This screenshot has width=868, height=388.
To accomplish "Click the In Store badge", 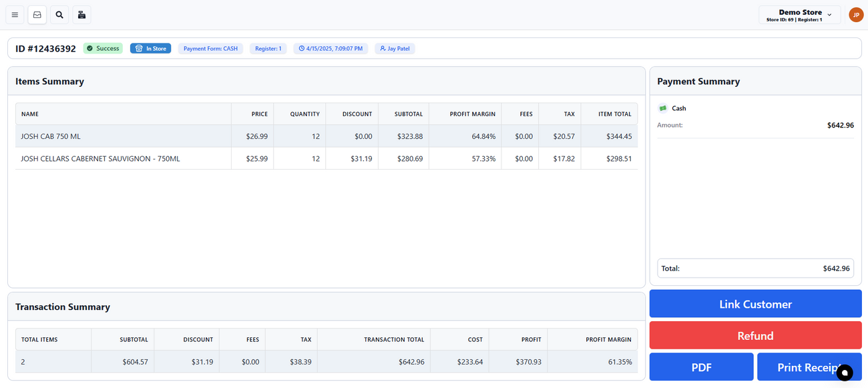I will point(151,49).
